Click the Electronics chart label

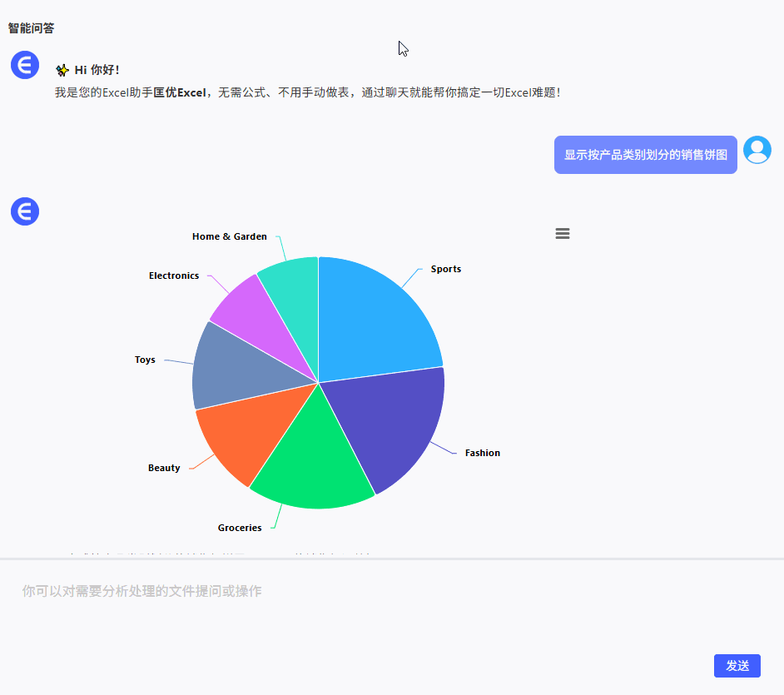(174, 276)
